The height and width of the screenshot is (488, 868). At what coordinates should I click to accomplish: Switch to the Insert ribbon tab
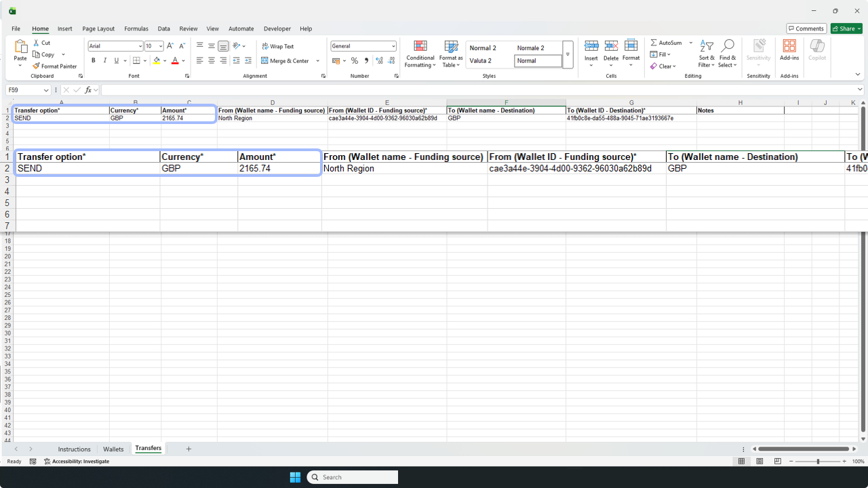click(x=65, y=28)
